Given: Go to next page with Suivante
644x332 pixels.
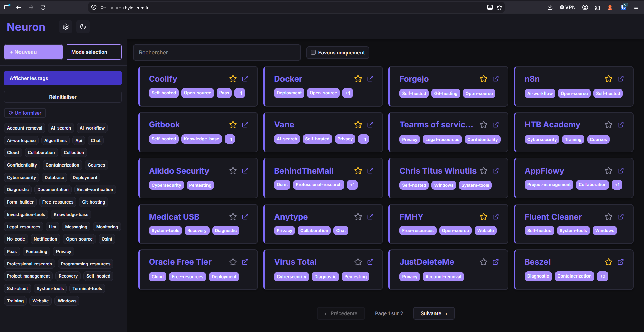Looking at the screenshot, I should pyautogui.click(x=434, y=313).
